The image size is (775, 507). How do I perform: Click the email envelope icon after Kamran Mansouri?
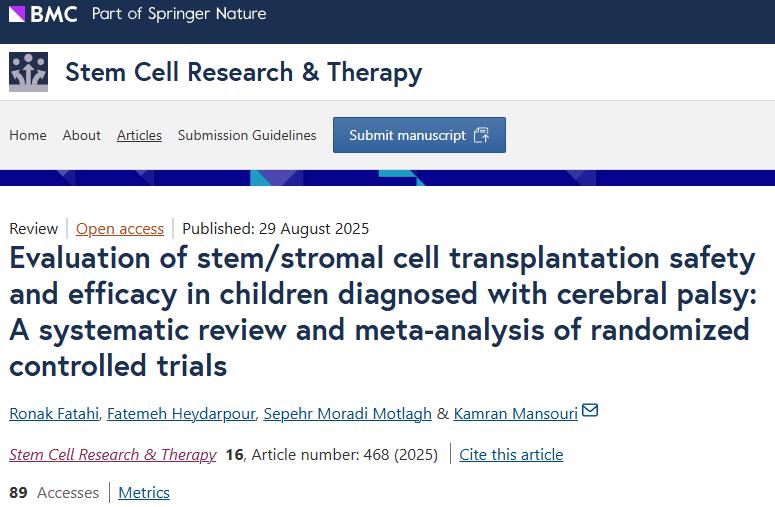pyautogui.click(x=590, y=409)
